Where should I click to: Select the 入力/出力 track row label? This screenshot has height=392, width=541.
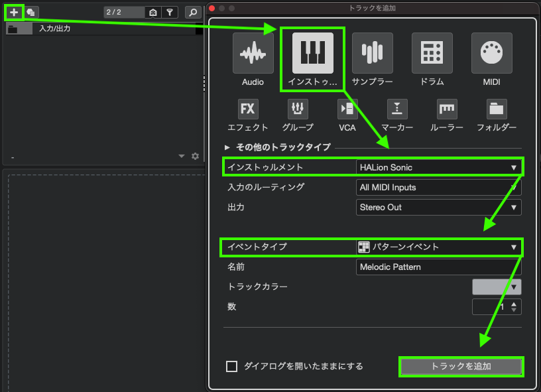coord(55,29)
